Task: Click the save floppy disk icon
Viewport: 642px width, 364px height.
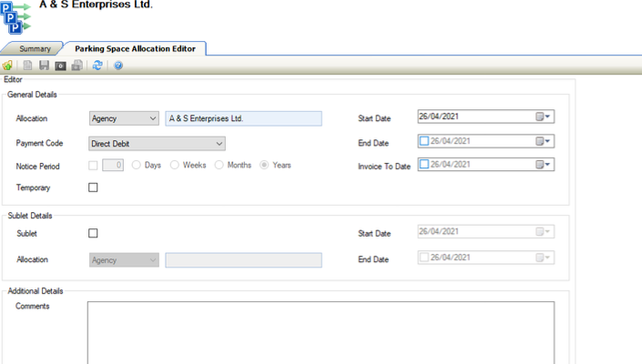Action: pyautogui.click(x=44, y=66)
